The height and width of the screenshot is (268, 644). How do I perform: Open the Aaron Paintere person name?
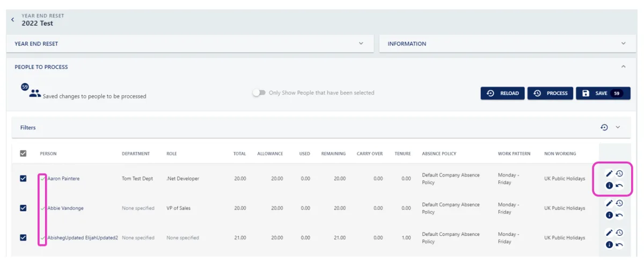pyautogui.click(x=63, y=178)
